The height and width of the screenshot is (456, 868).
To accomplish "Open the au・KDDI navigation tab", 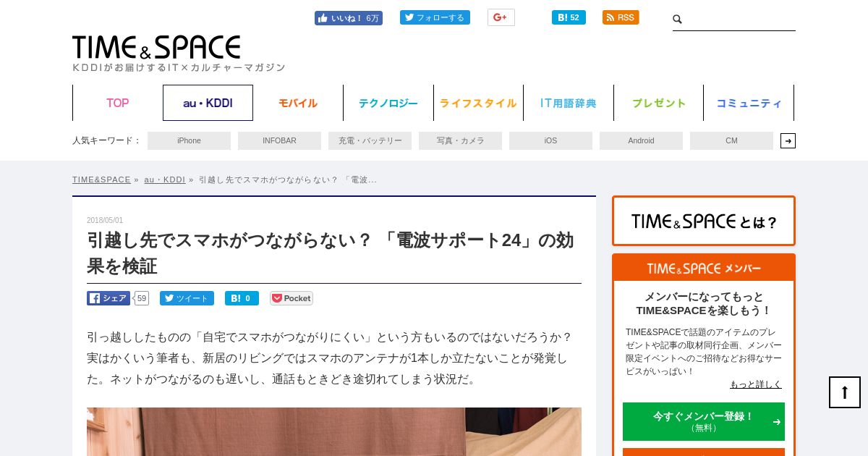I will click(208, 103).
